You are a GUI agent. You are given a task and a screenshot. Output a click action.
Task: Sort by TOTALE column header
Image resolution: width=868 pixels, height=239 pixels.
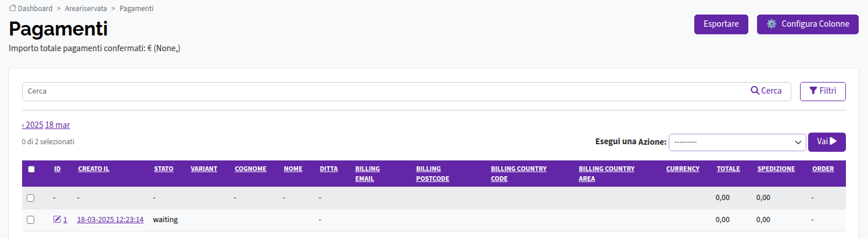click(x=728, y=169)
